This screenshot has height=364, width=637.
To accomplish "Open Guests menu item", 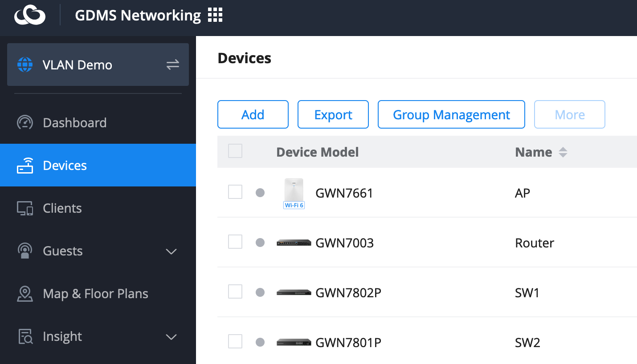I will click(98, 251).
